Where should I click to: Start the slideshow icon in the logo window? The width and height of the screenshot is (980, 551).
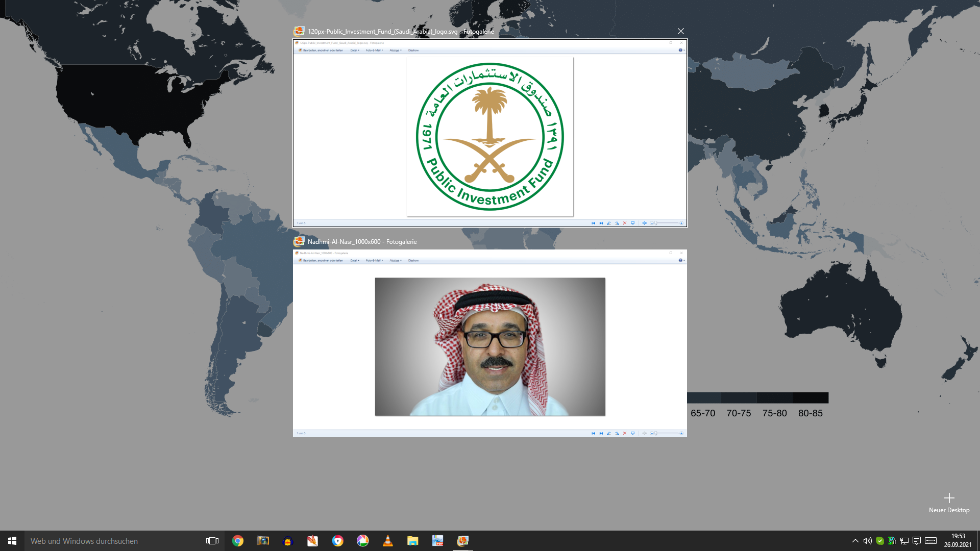[x=633, y=223]
